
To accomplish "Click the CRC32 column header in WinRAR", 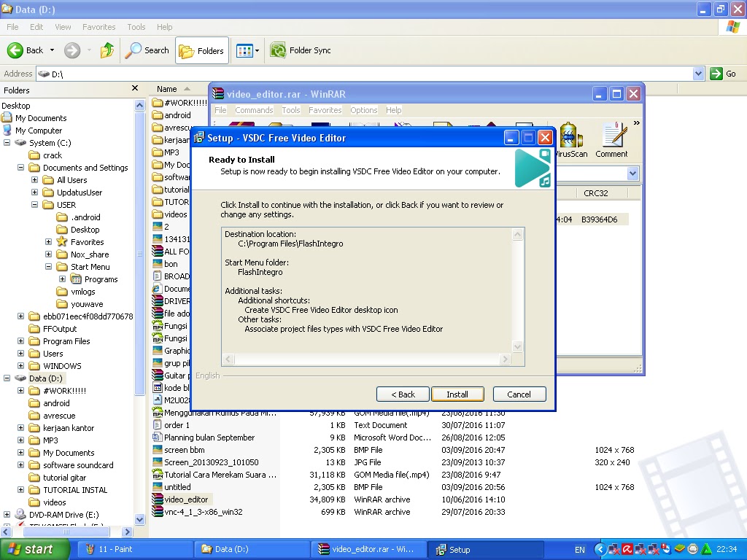I will [x=595, y=192].
